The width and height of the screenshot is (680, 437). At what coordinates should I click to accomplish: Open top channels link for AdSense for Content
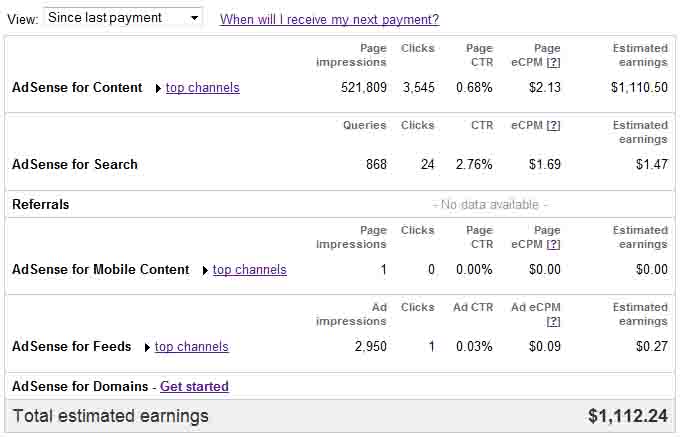point(203,88)
